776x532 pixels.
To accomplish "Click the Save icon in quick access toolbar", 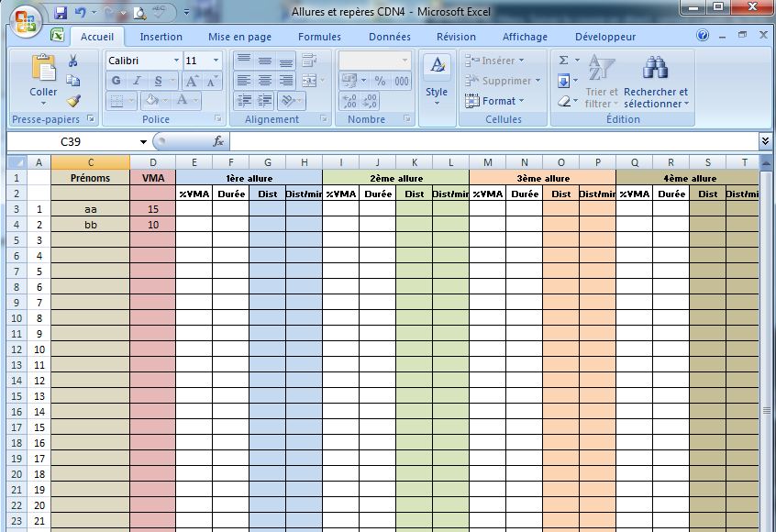I will click(61, 13).
